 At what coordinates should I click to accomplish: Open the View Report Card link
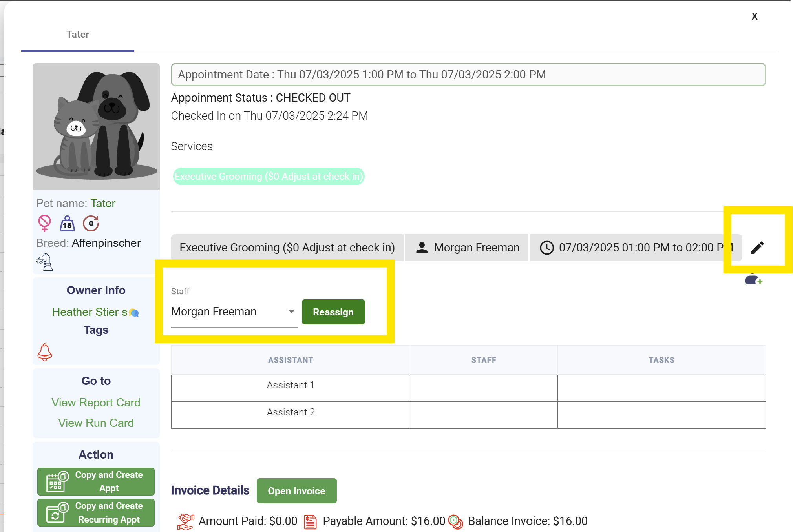pyautogui.click(x=96, y=403)
